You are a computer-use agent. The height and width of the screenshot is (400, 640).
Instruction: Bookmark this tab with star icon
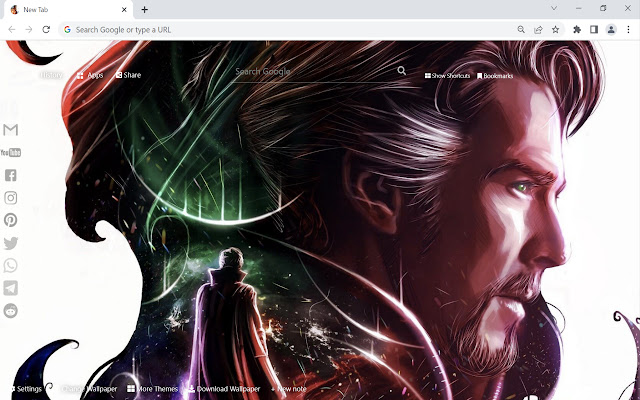pos(556,29)
